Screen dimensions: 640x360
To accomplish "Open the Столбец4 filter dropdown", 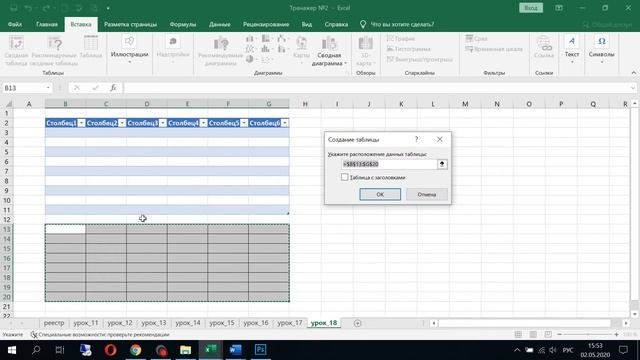I will click(203, 123).
